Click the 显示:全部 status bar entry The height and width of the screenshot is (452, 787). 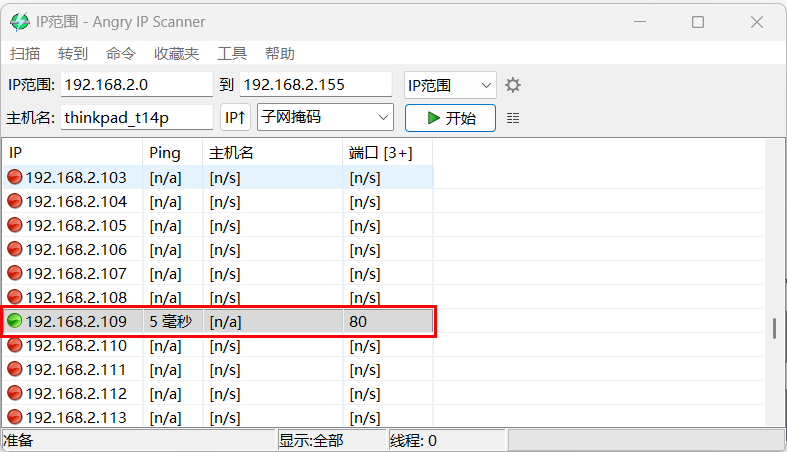coord(311,440)
